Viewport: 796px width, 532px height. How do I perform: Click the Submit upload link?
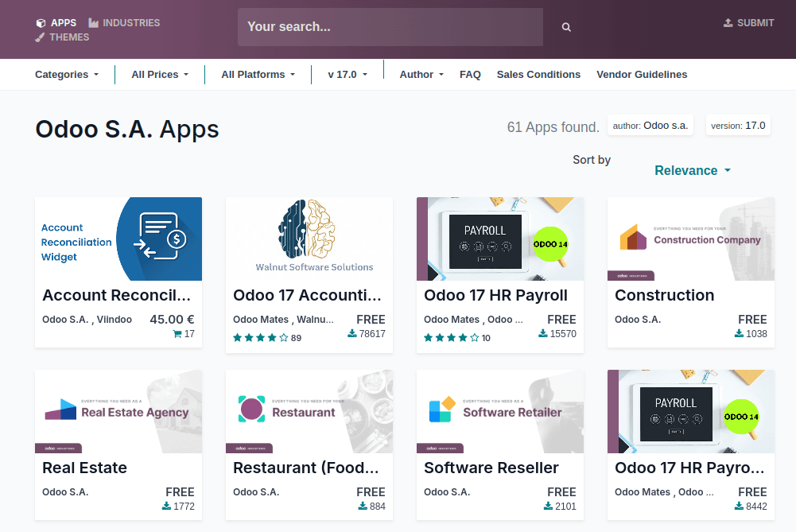(x=749, y=23)
